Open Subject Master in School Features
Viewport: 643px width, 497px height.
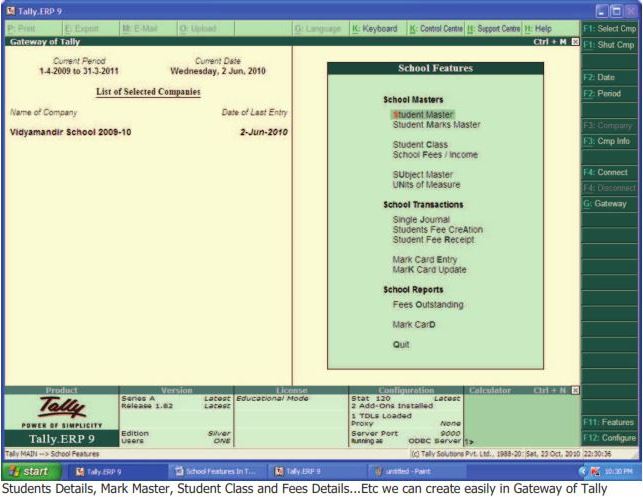pos(423,175)
